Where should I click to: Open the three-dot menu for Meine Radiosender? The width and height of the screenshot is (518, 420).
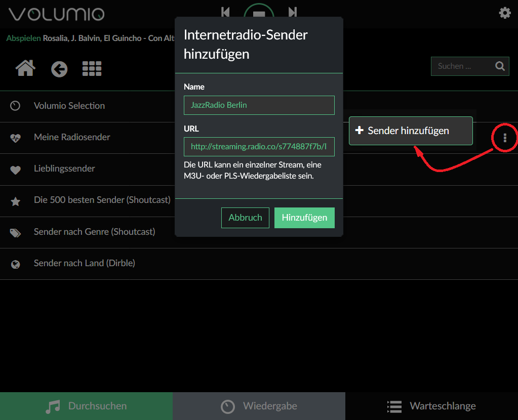(x=505, y=138)
